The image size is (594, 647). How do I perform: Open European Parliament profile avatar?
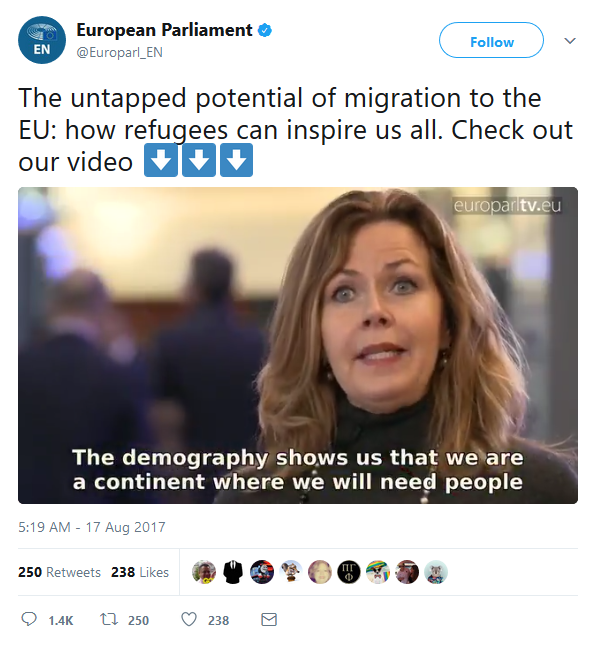coord(42,40)
